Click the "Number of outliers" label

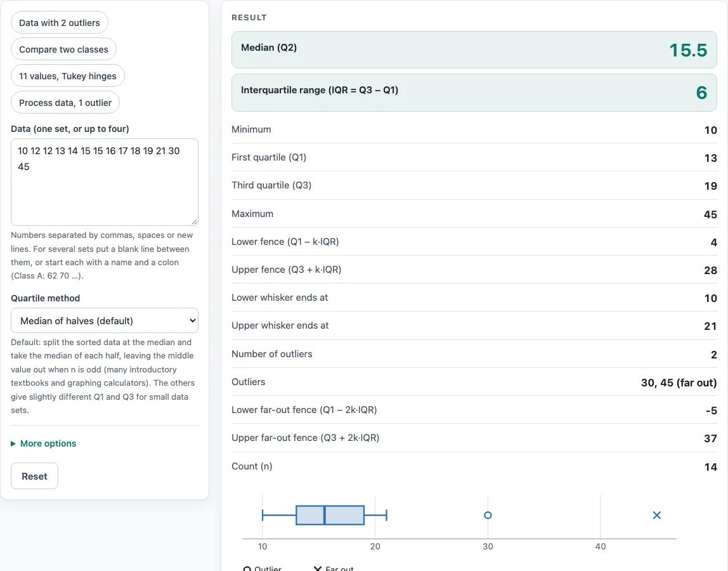[x=271, y=353]
